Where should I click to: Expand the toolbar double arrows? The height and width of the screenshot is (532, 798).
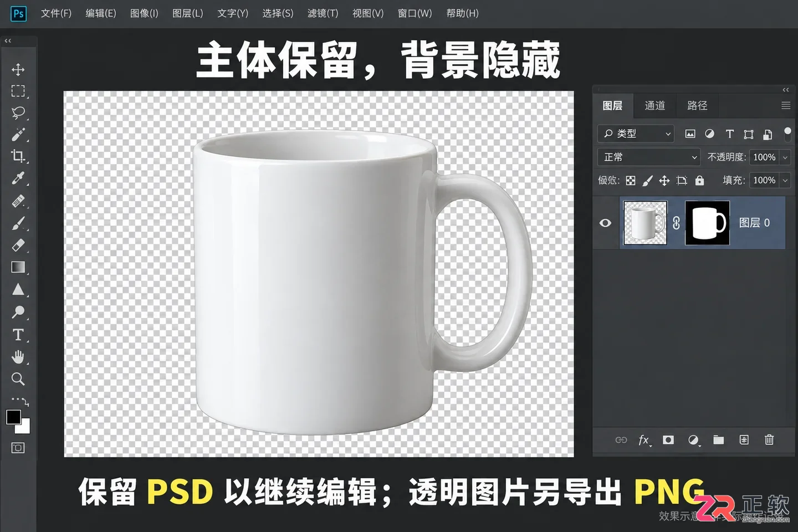tap(8, 40)
